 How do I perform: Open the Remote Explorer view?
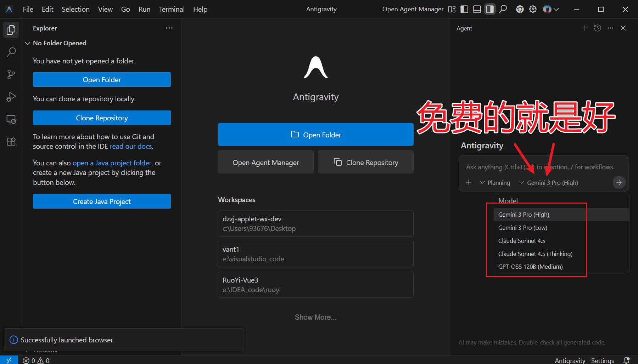coord(11,119)
